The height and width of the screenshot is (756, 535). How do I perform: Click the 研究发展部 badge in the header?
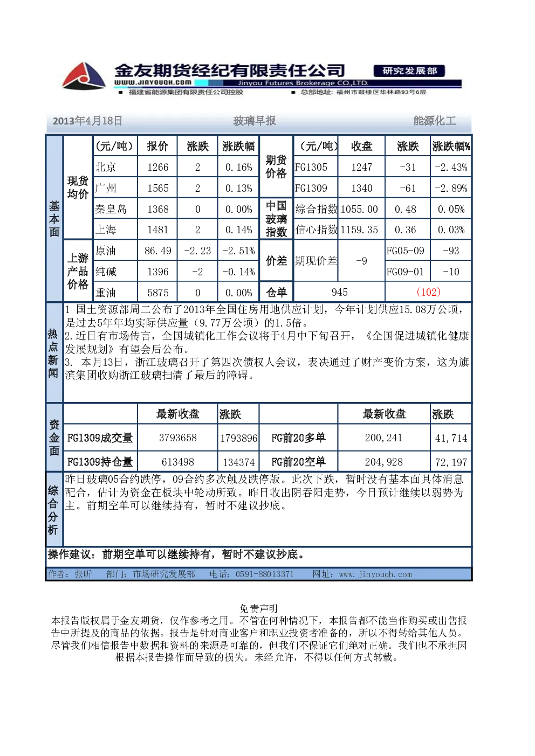[x=409, y=71]
